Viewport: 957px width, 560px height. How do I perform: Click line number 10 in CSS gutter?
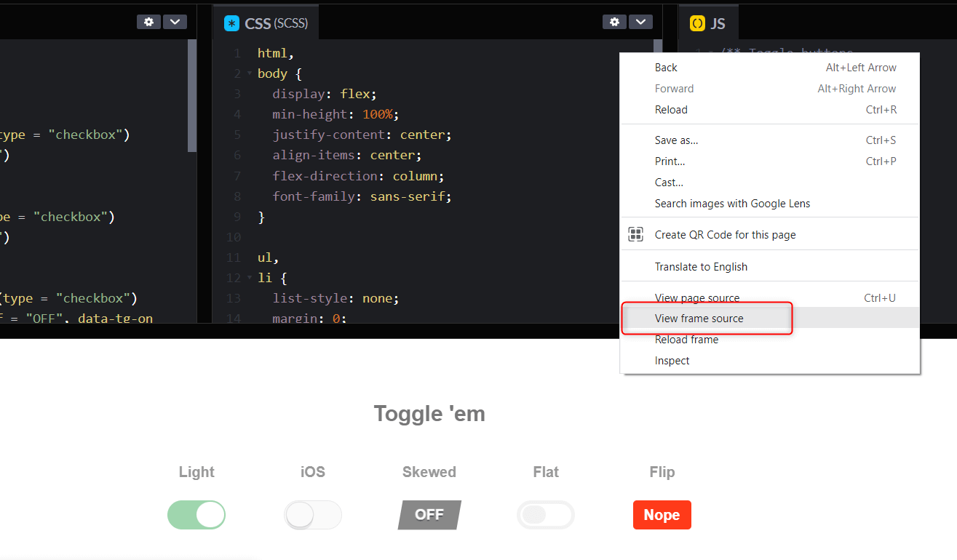pyautogui.click(x=233, y=237)
